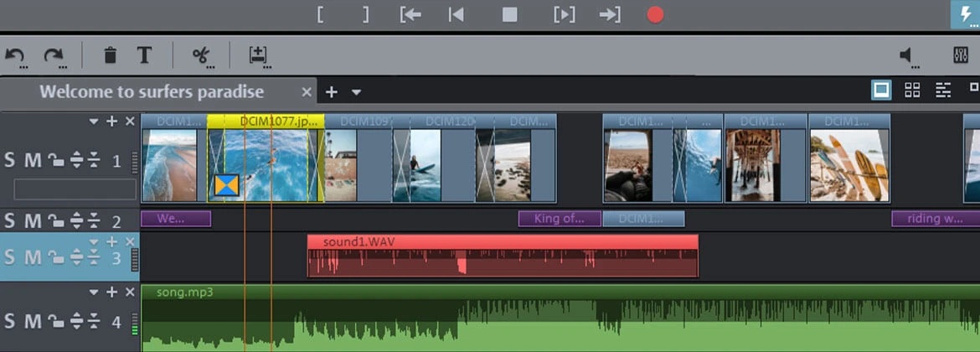Click the Undo arrow icon
Screen dimensions: 980x352
14,56
